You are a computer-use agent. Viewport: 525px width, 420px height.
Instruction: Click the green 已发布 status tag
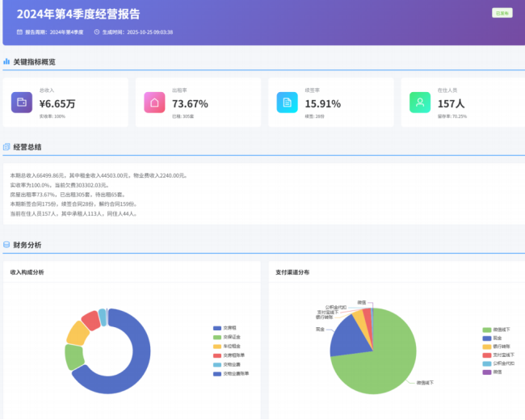502,13
